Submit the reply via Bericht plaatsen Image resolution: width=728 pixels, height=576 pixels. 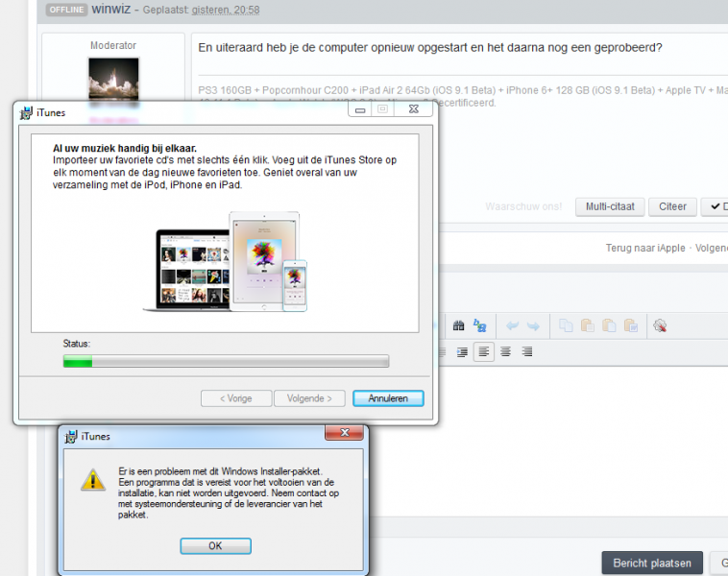pos(652,563)
